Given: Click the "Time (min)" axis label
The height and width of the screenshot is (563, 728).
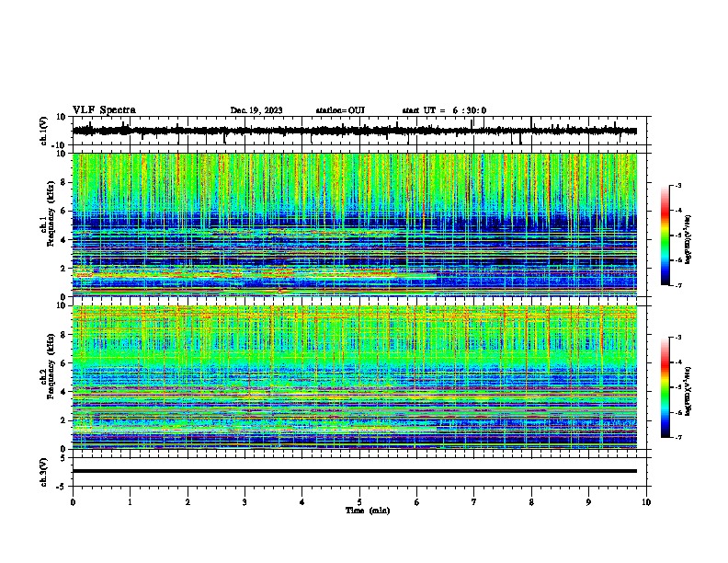Looking at the screenshot, I should [x=368, y=511].
